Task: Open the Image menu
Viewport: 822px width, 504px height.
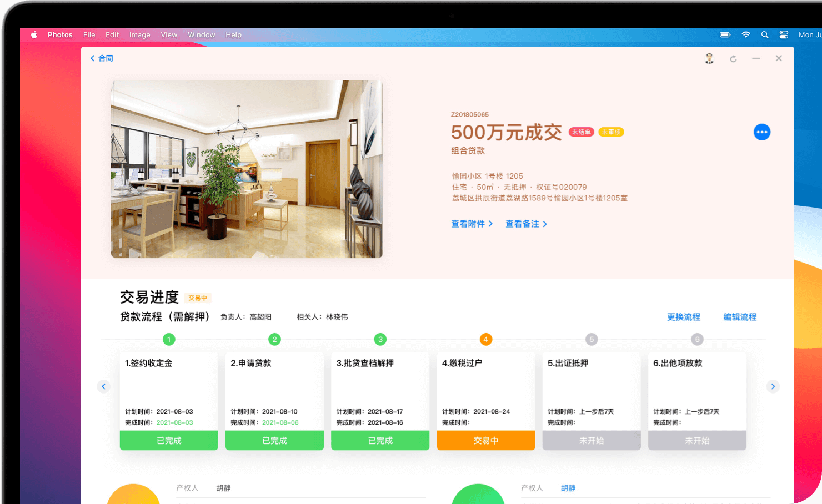Action: pyautogui.click(x=139, y=34)
